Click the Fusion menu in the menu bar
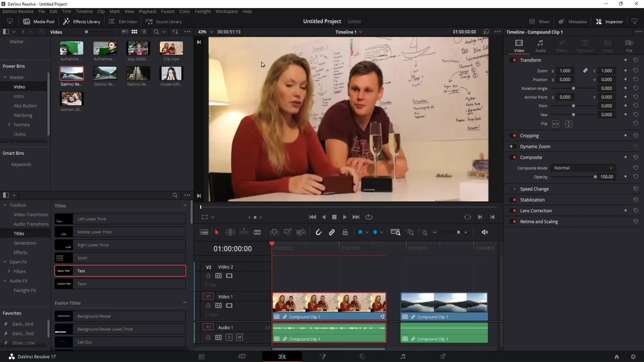Viewport: 644px width, 362px height. pos(168,11)
